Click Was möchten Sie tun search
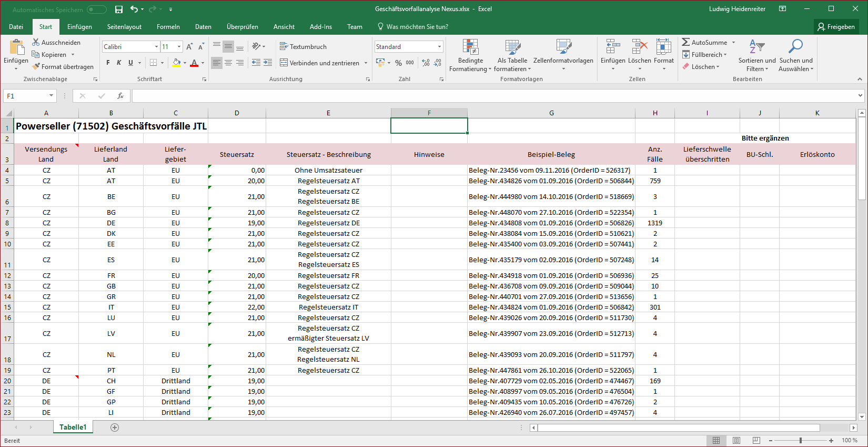868x447 pixels. click(x=412, y=27)
